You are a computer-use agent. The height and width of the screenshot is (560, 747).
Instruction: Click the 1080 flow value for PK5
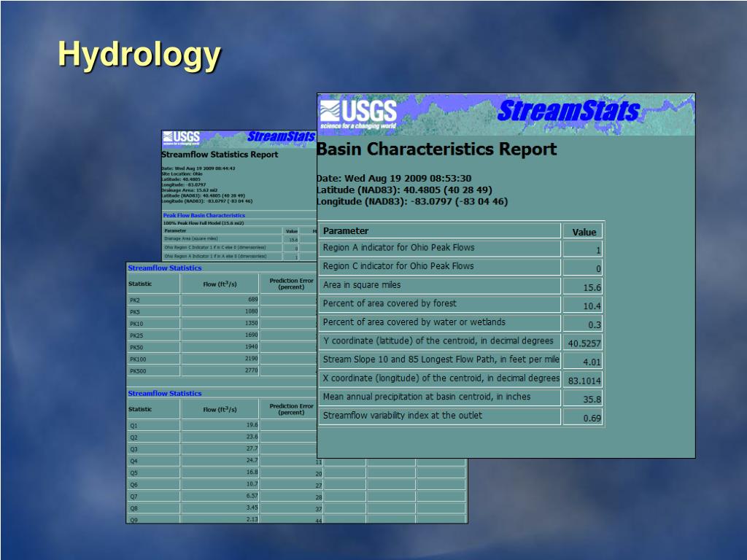[x=220, y=311]
